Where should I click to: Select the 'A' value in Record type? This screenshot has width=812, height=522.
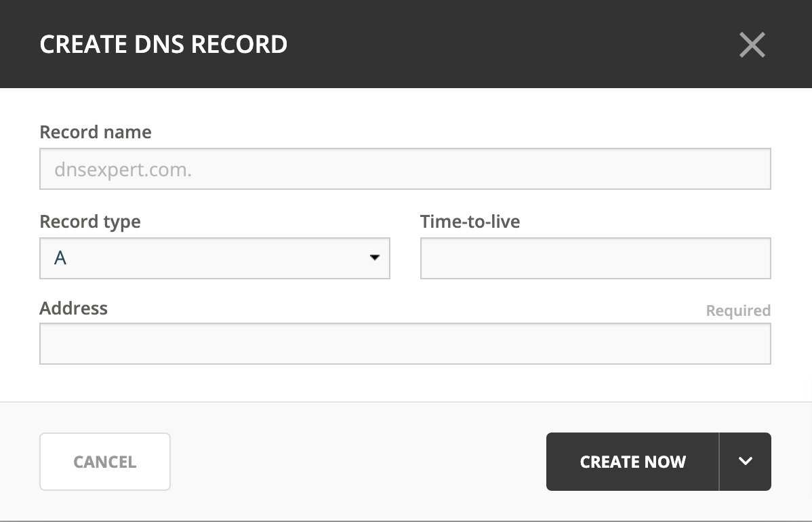point(60,258)
